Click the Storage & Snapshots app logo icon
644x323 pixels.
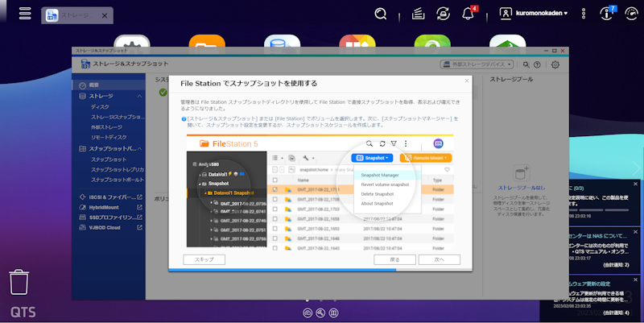pos(85,64)
